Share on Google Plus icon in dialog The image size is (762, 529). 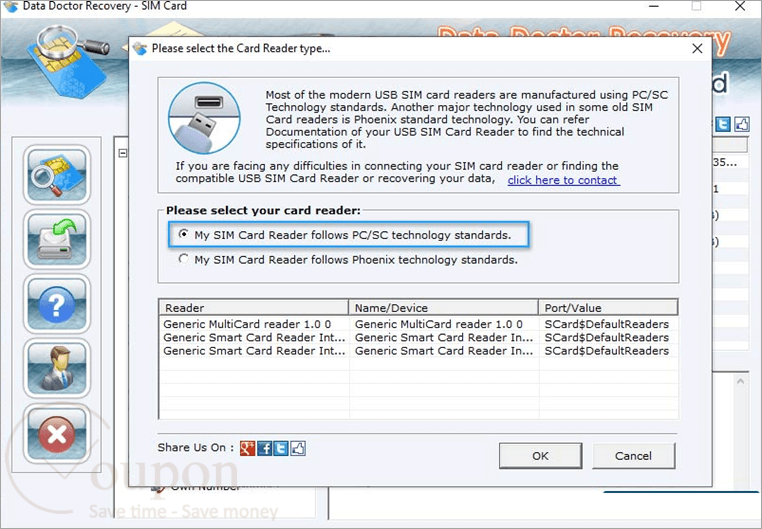(x=247, y=448)
